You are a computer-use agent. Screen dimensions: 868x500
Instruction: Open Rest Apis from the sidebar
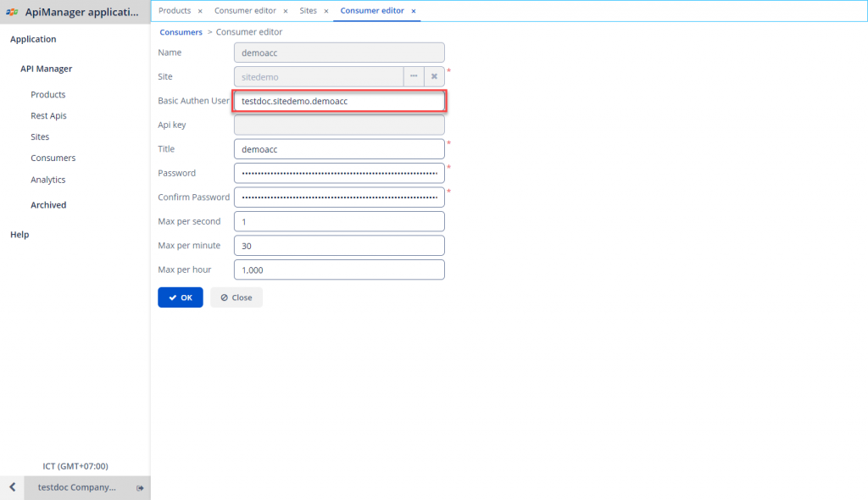pyautogui.click(x=49, y=115)
